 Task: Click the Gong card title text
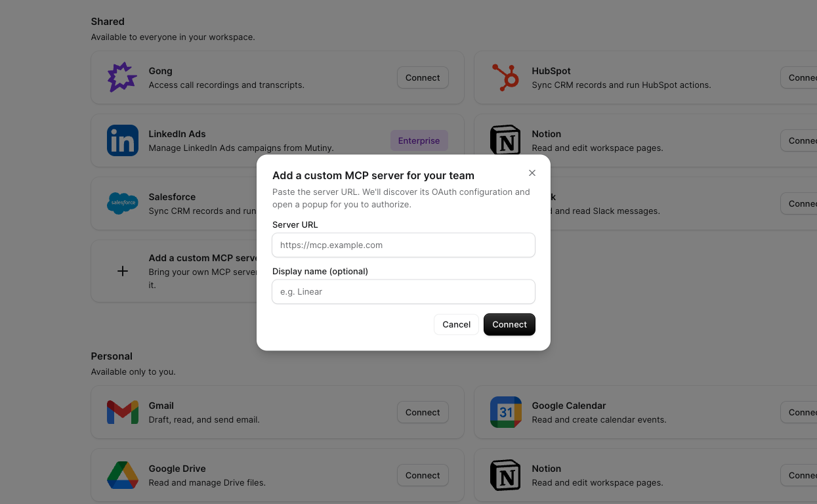coord(160,71)
